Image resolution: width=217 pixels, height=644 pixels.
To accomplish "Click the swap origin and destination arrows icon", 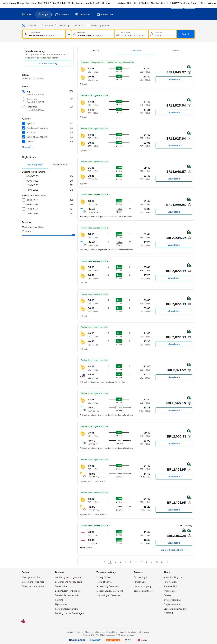I will (68, 34).
